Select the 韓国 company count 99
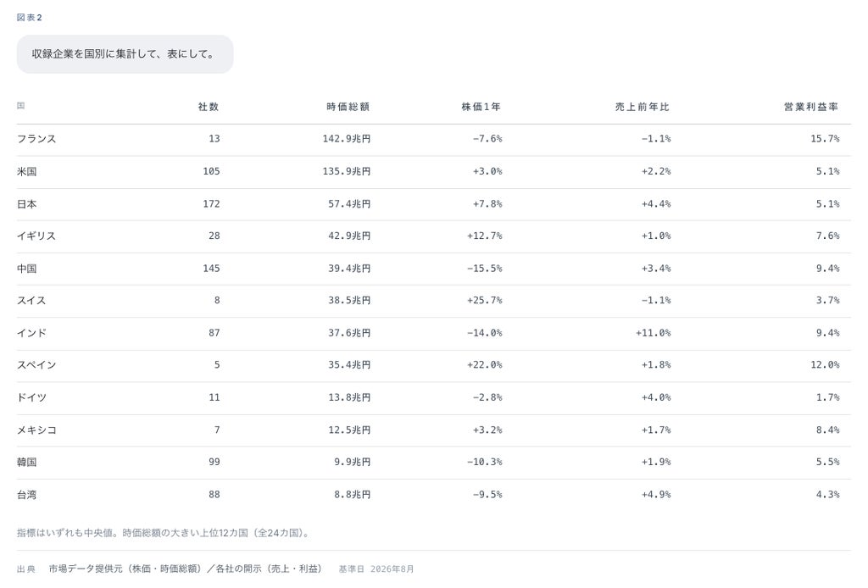This screenshot has width=868, height=588. [214, 462]
